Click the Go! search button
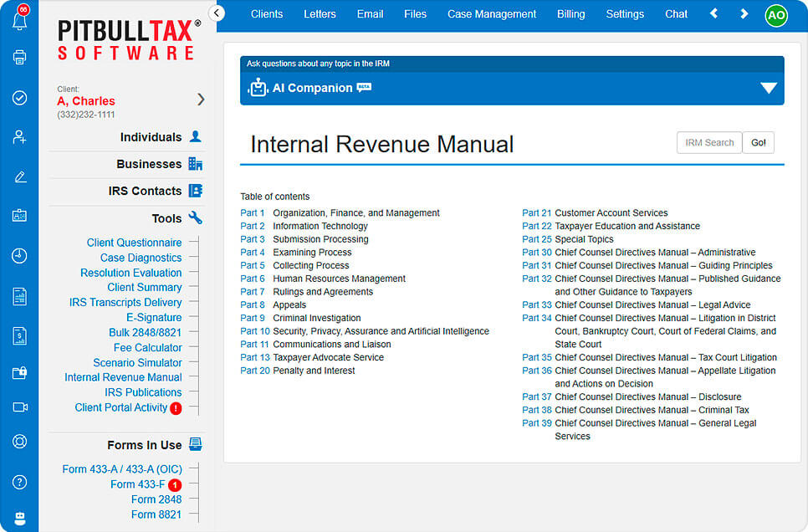 tap(758, 143)
